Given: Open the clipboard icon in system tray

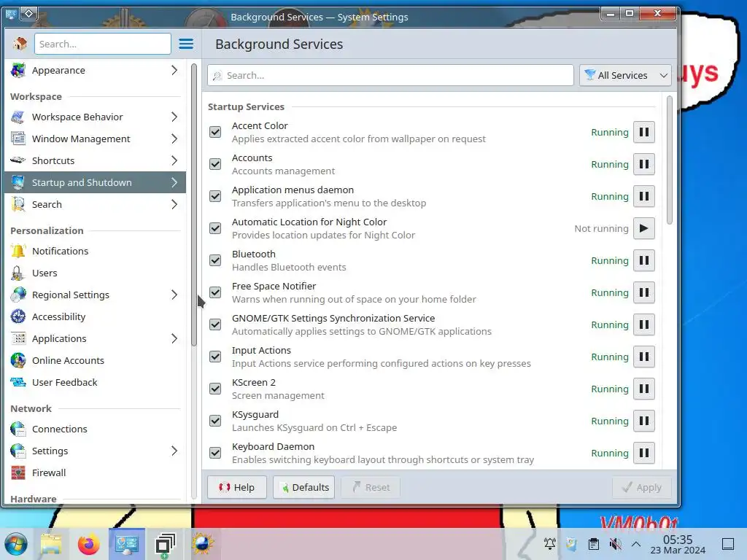Looking at the screenshot, I should pos(594,544).
